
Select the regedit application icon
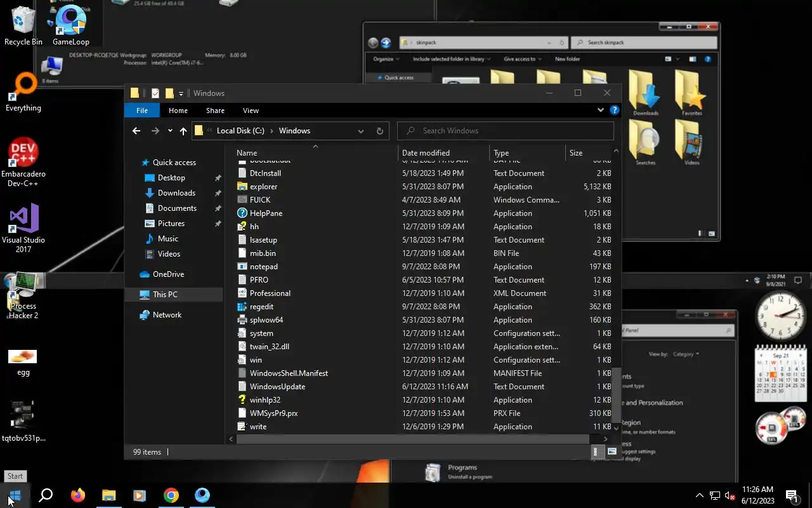242,307
